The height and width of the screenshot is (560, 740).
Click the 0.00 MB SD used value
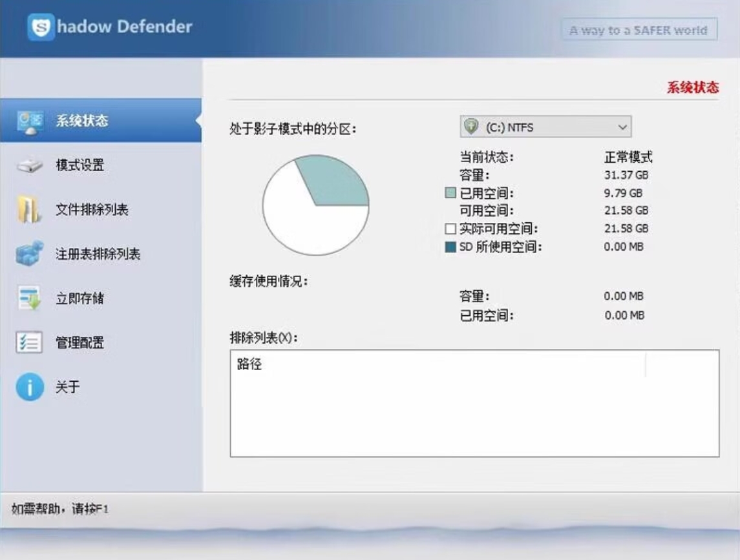point(624,247)
